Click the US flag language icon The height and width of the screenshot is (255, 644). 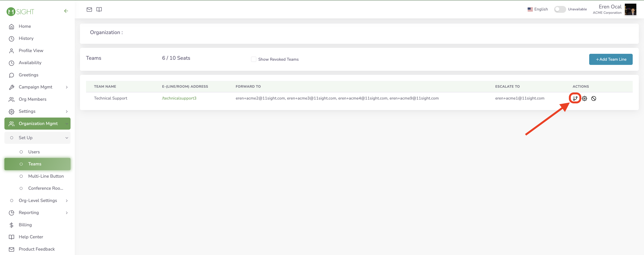[530, 9]
